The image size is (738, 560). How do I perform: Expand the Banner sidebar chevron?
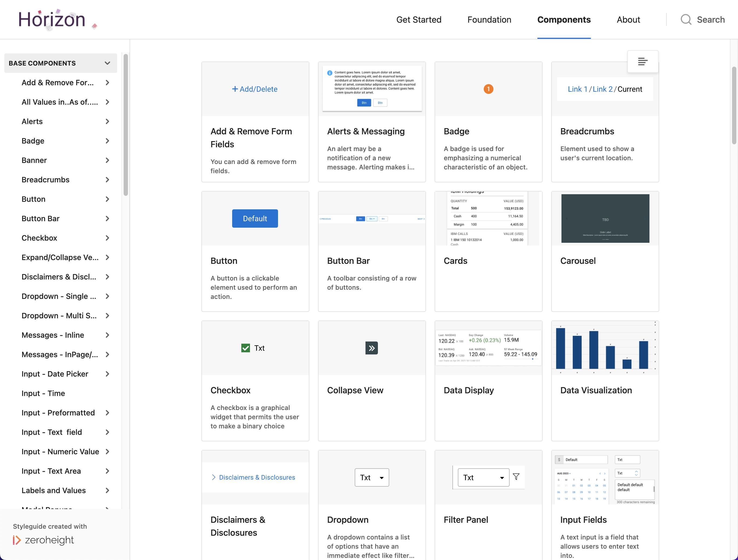[107, 160]
